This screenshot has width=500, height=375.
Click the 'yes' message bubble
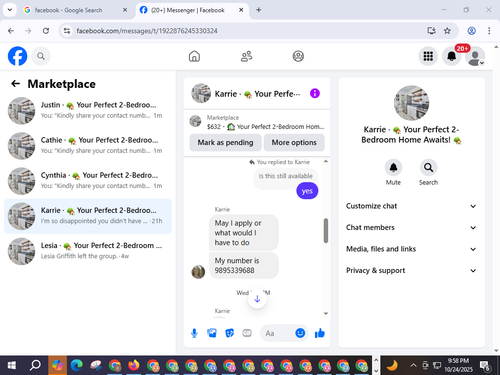(307, 191)
